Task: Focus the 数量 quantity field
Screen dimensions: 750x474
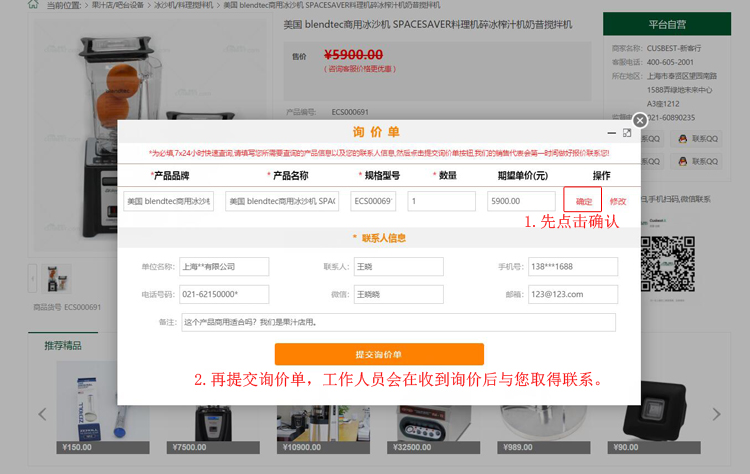Action: click(441, 201)
